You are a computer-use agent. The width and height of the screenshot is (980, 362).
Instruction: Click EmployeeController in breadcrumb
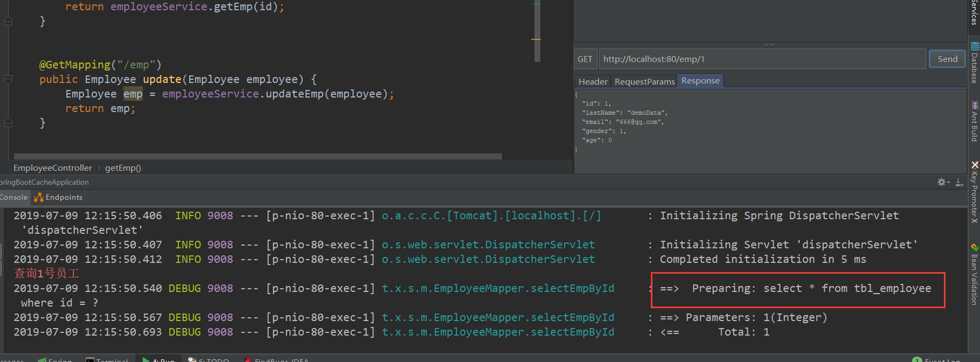(53, 168)
